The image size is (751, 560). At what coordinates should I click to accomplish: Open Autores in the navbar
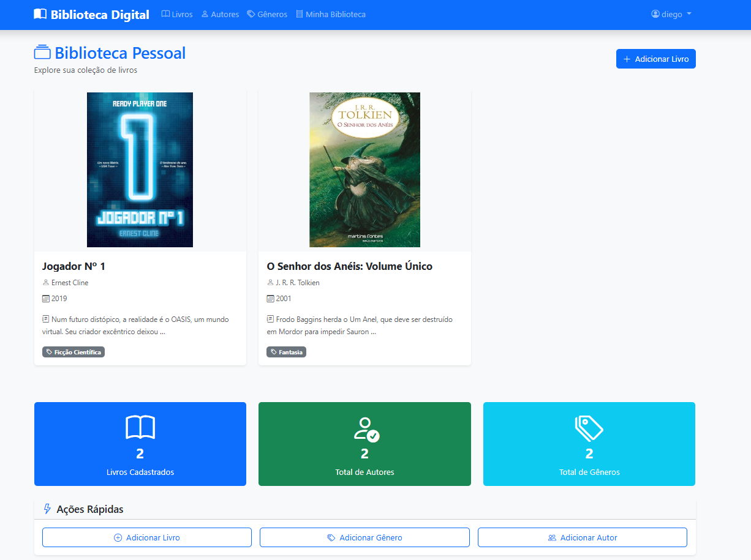(220, 14)
